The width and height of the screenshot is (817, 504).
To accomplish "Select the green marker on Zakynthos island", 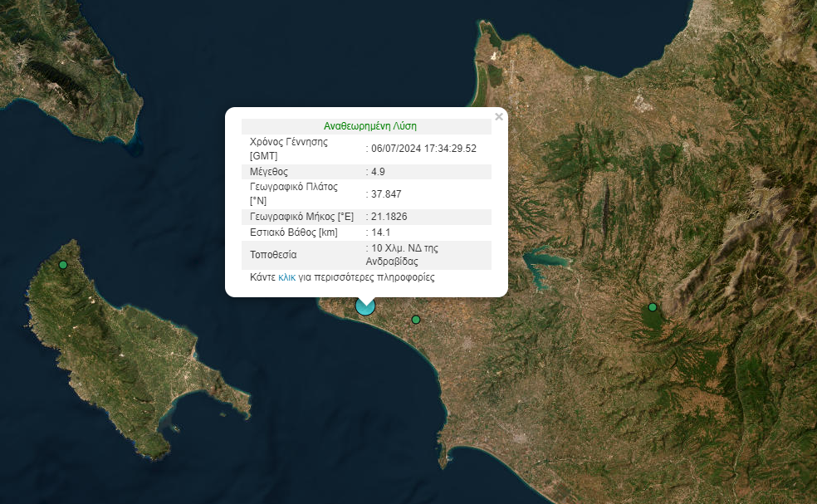I will click(63, 265).
